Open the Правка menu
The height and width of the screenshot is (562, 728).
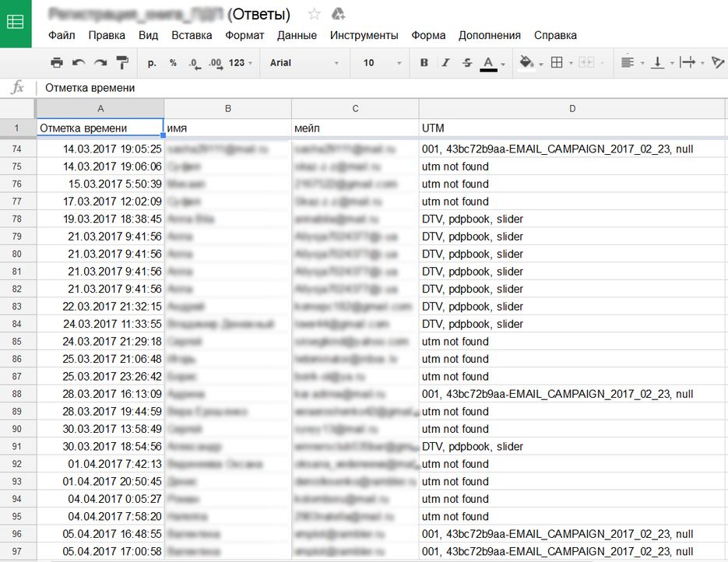point(107,35)
